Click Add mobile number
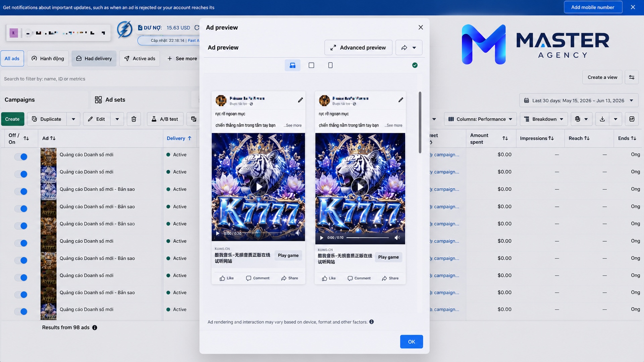644x362 pixels. [x=593, y=7]
